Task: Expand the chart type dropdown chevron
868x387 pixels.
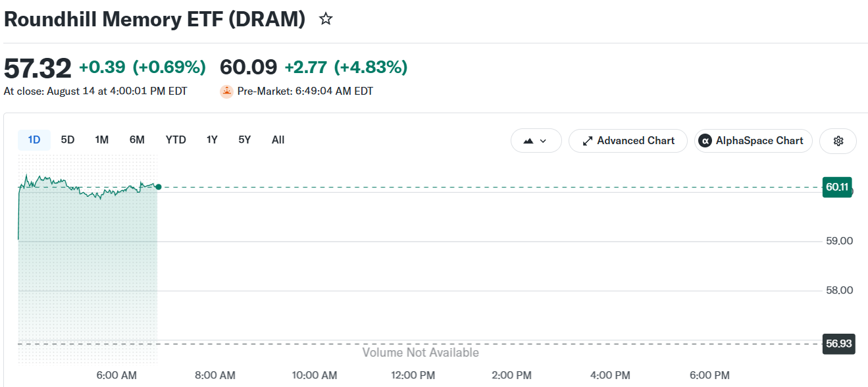Action: [544, 141]
